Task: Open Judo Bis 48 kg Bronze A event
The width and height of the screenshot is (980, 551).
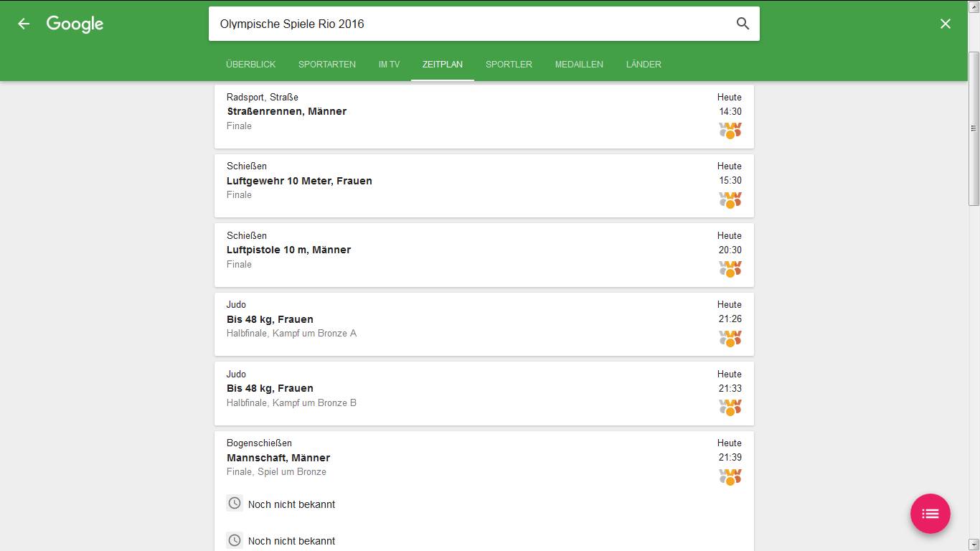Action: (484, 324)
